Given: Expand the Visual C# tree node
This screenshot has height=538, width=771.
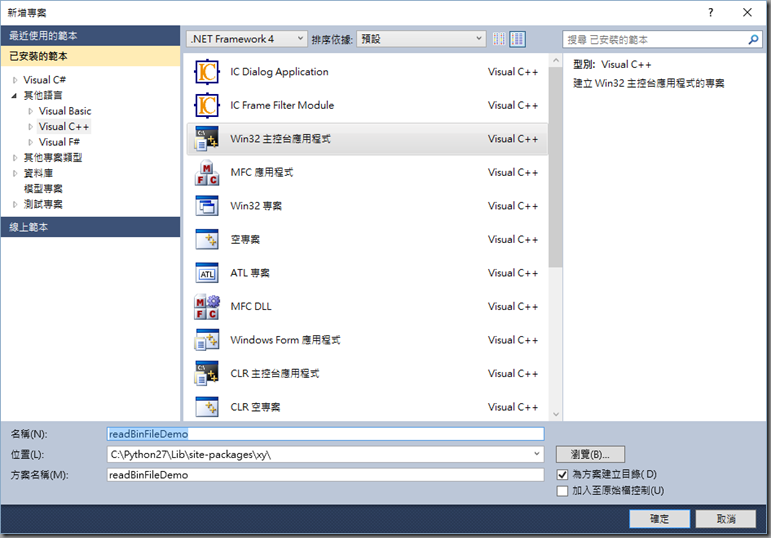Looking at the screenshot, I should tap(15, 80).
